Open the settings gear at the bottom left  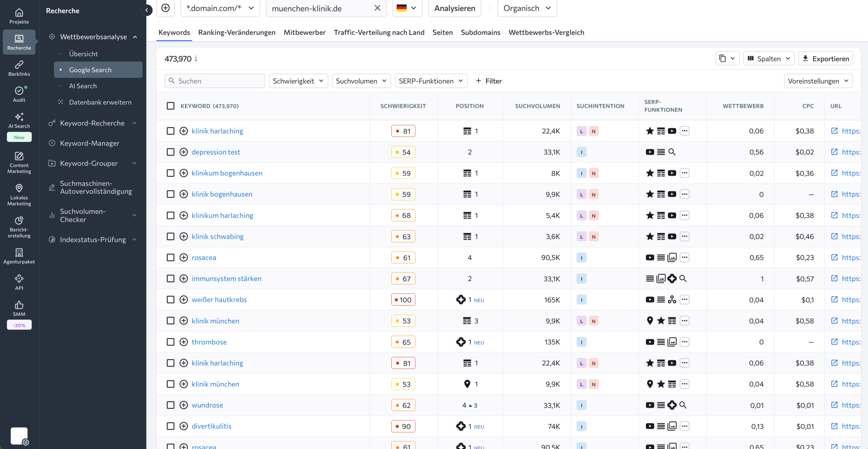coord(26,442)
